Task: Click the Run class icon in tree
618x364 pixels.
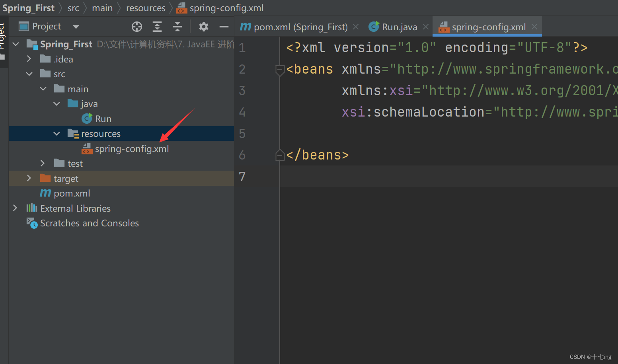Action: [87, 119]
